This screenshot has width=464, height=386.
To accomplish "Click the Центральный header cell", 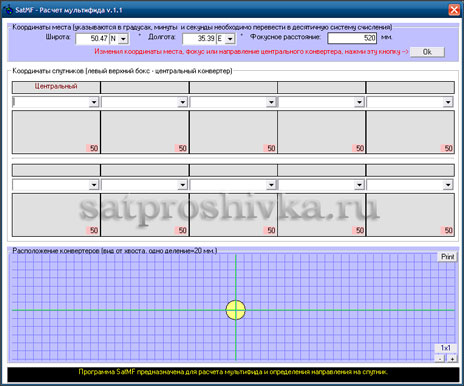I will 56,87.
